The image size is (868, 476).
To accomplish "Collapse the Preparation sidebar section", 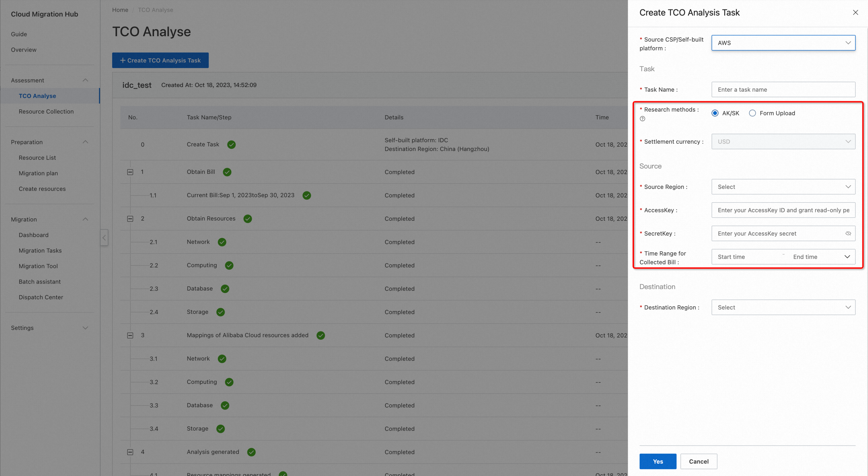I will 85,142.
